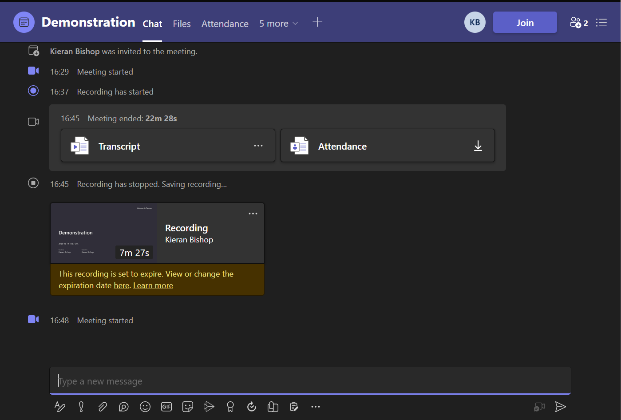Click the calendar invite icon
Screen dimensions: 621x420
pos(33,51)
